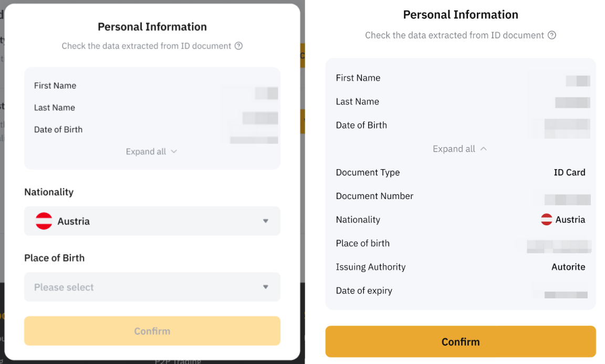
Task: Click the Austria flag in the Nationality dropdown
Action: coord(44,221)
